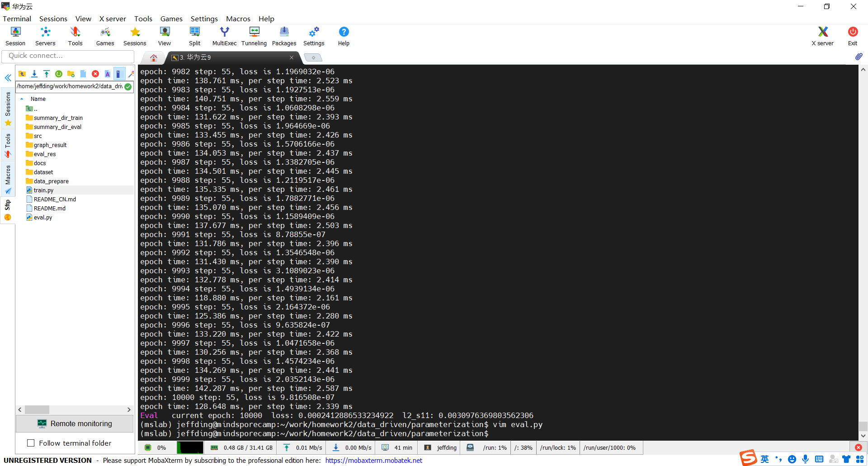Create a new folder via SFTP toolbar
The height and width of the screenshot is (466, 868).
[71, 74]
